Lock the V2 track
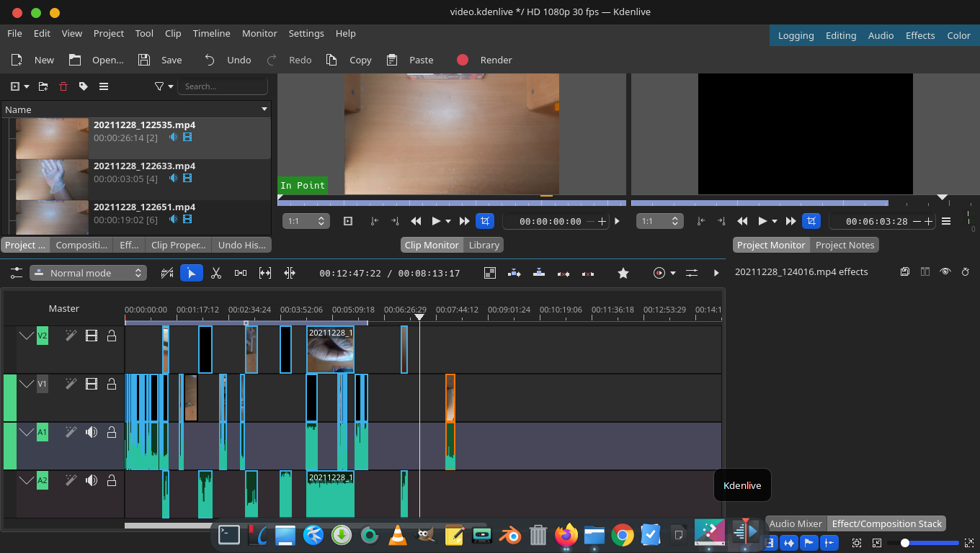The height and width of the screenshot is (553, 980). coord(112,336)
